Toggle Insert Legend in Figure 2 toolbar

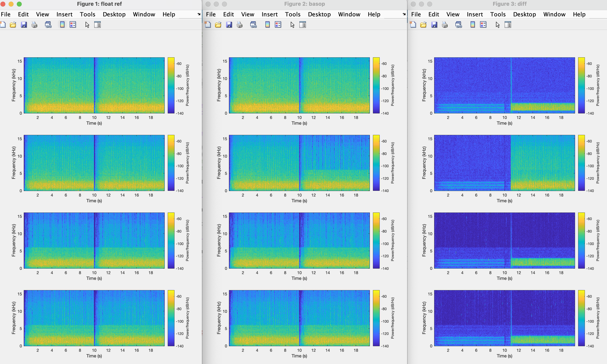[x=278, y=25]
